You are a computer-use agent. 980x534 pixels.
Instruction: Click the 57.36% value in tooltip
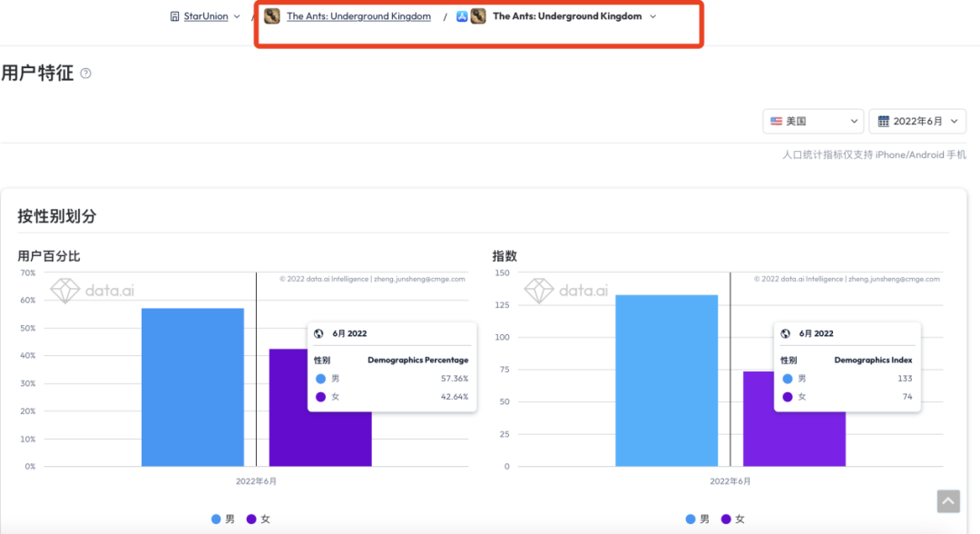[x=455, y=379]
